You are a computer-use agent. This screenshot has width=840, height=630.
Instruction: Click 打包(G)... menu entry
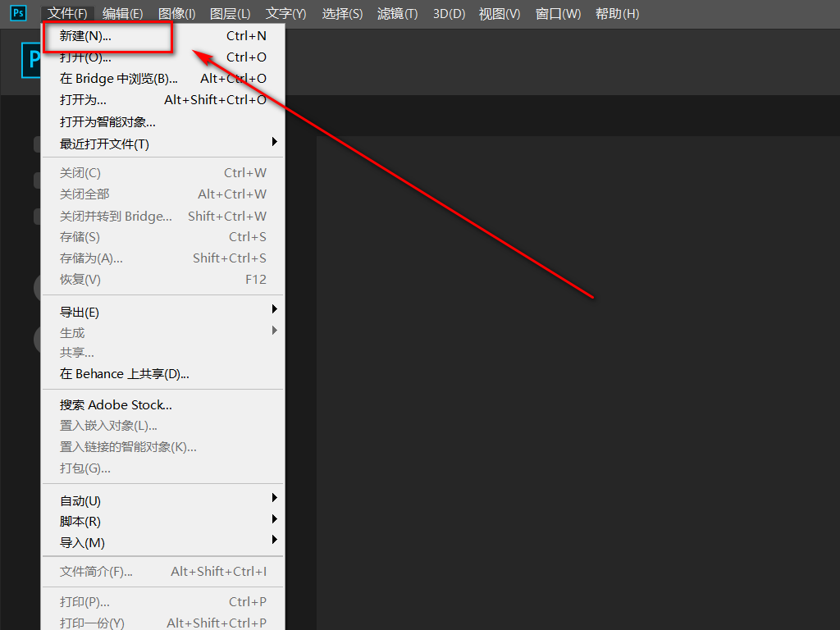pos(163,468)
